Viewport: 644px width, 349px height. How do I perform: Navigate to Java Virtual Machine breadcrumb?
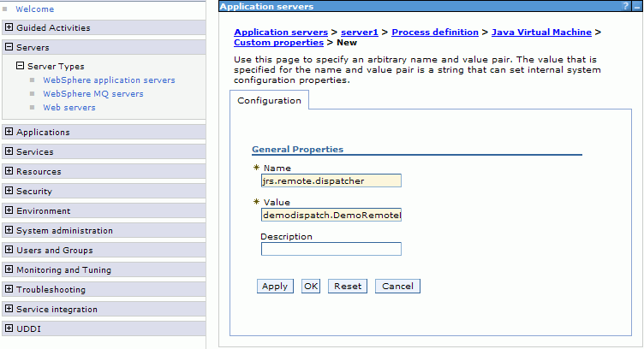(541, 33)
